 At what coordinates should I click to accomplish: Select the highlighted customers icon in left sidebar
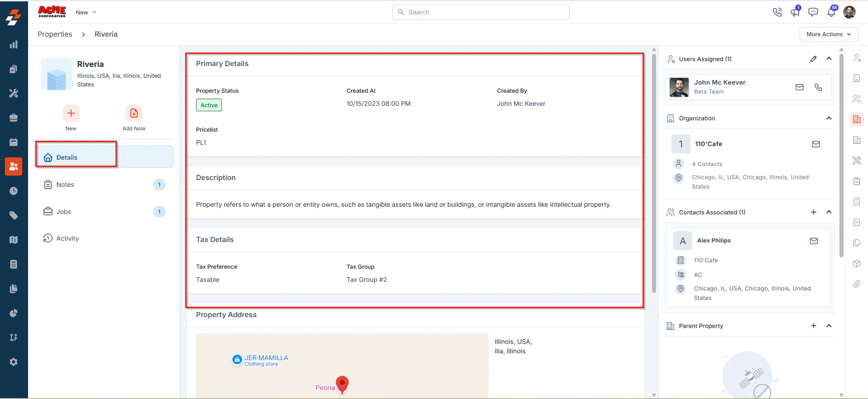coord(14,166)
